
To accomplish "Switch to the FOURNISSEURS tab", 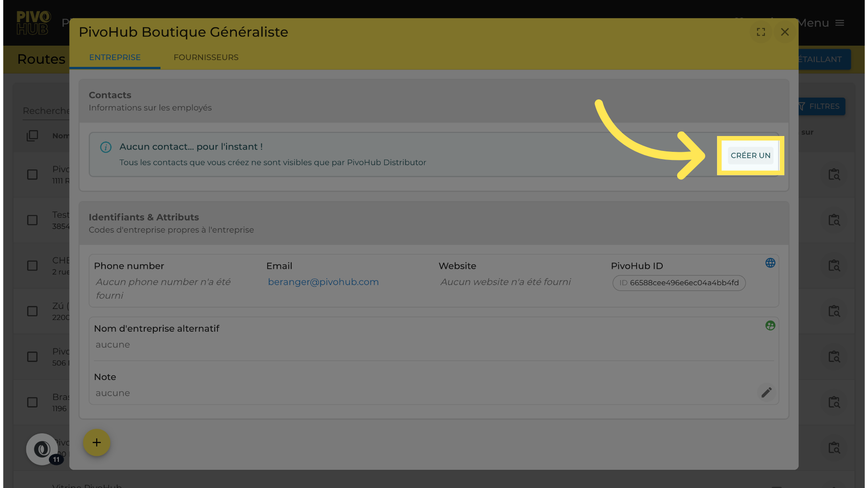I will pyautogui.click(x=206, y=57).
